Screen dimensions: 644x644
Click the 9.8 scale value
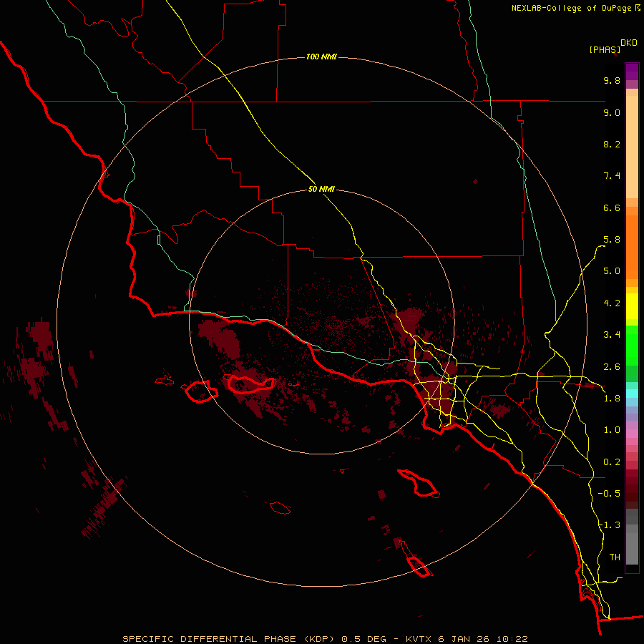pyautogui.click(x=612, y=81)
